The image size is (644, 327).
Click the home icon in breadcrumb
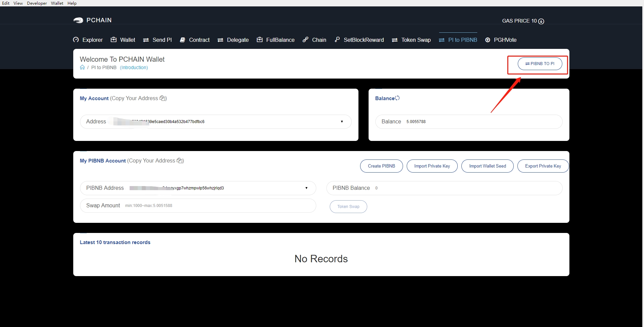(82, 67)
